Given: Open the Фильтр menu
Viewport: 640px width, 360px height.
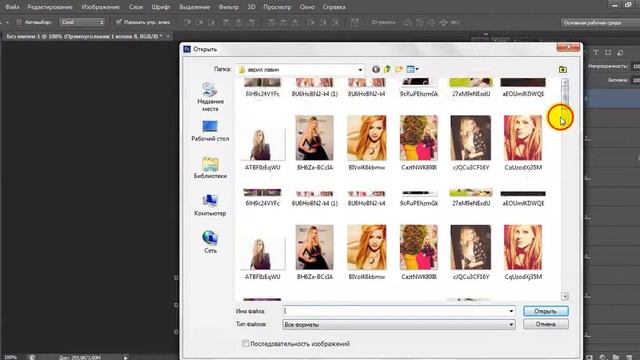Looking at the screenshot, I should click(229, 7).
